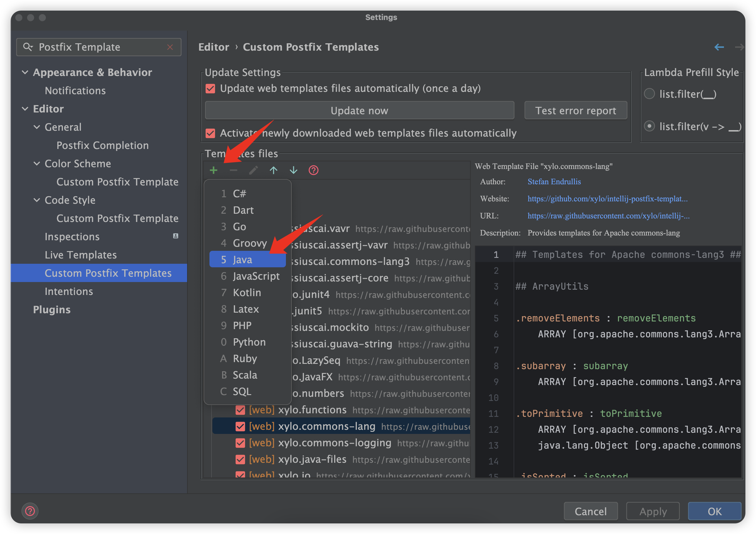
Task: Click the move down arrow icon
Action: coord(293,170)
